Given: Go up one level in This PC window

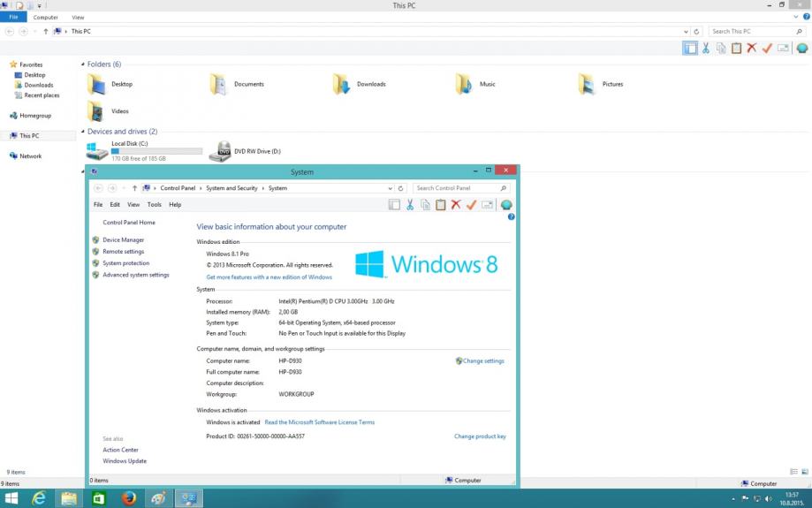Looking at the screenshot, I should pos(46,32).
